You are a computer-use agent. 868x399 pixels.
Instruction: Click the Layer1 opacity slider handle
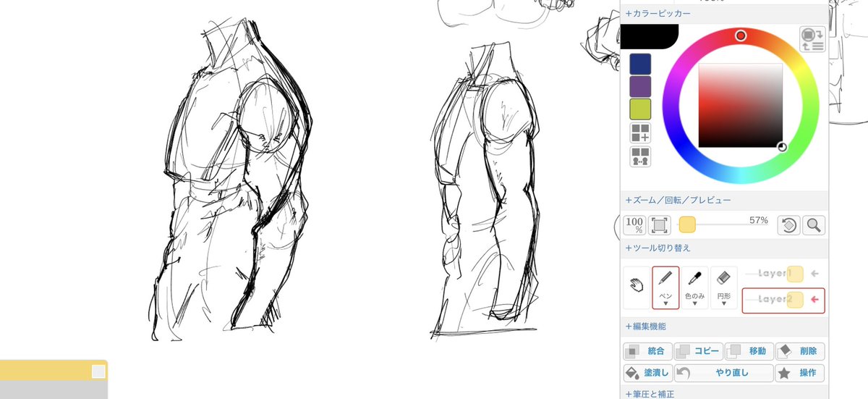point(795,274)
